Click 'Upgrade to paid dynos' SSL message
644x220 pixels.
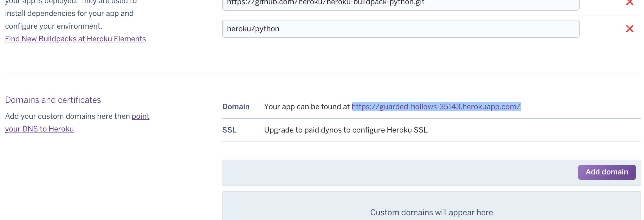[x=346, y=130]
